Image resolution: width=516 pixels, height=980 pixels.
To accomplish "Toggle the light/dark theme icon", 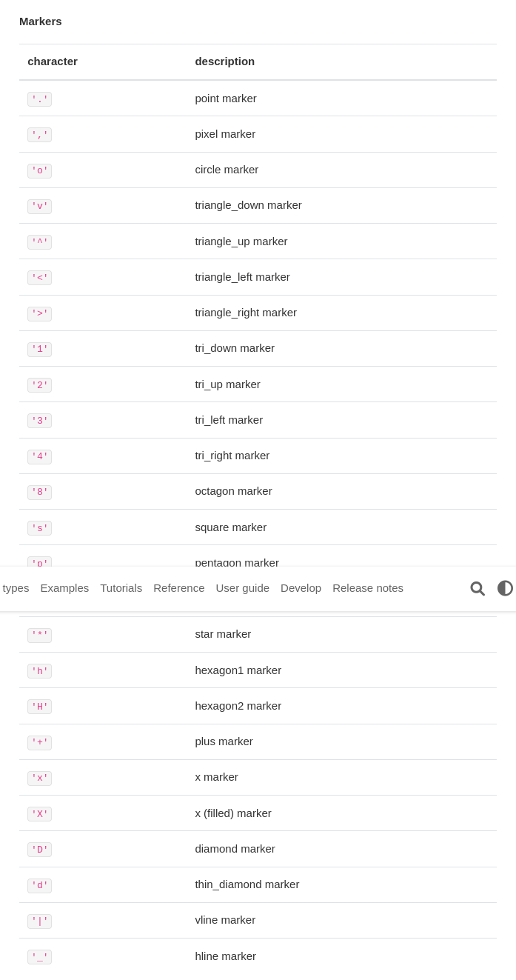I will click(505, 588).
